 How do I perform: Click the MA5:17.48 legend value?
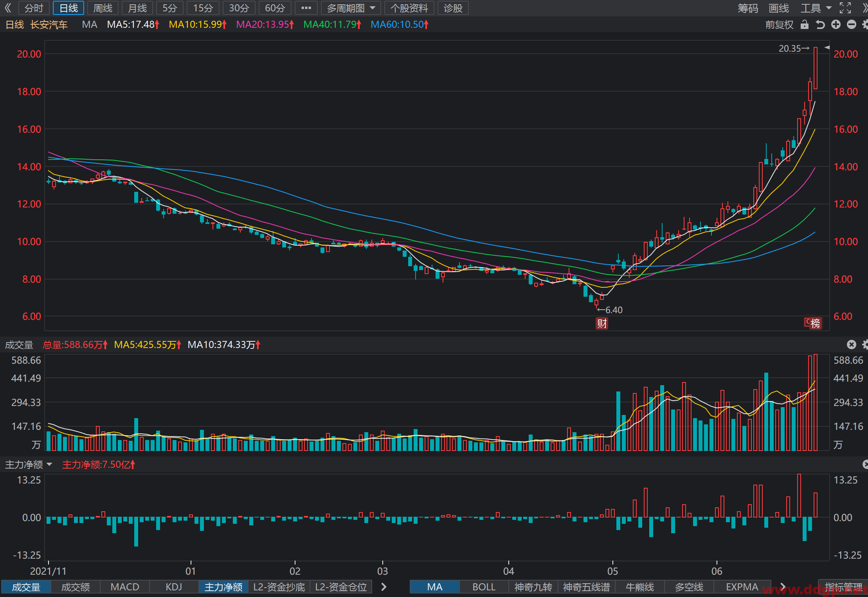pos(133,25)
